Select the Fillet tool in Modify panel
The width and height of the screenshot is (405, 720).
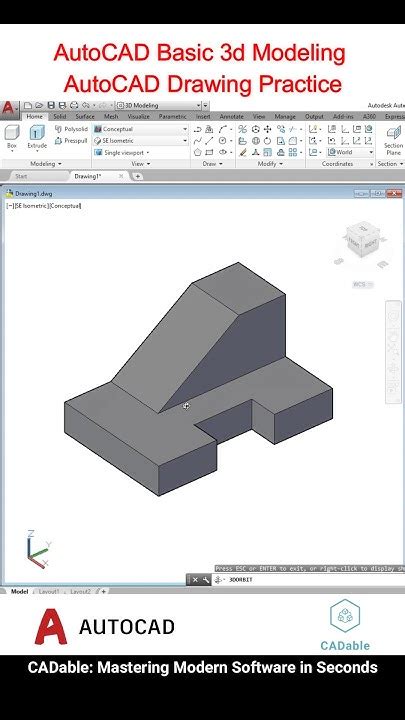pyautogui.click(x=292, y=141)
